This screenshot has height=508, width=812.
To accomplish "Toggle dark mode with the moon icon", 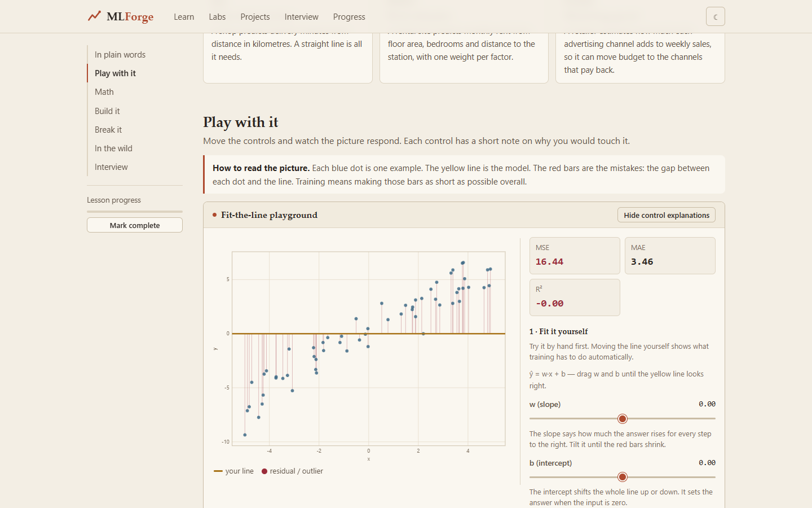I will click(715, 17).
